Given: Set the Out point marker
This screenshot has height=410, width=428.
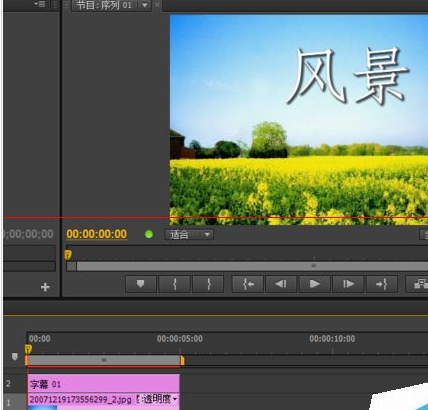Looking at the screenshot, I should click(x=209, y=284).
